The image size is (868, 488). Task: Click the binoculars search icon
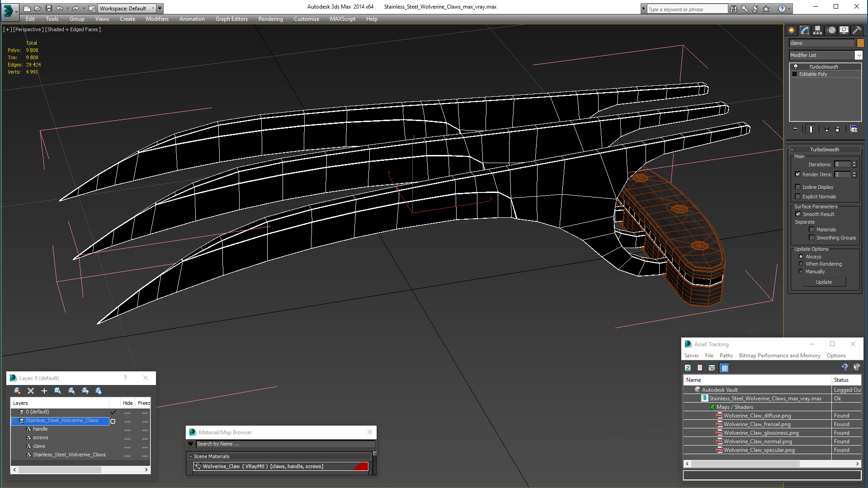[734, 9]
